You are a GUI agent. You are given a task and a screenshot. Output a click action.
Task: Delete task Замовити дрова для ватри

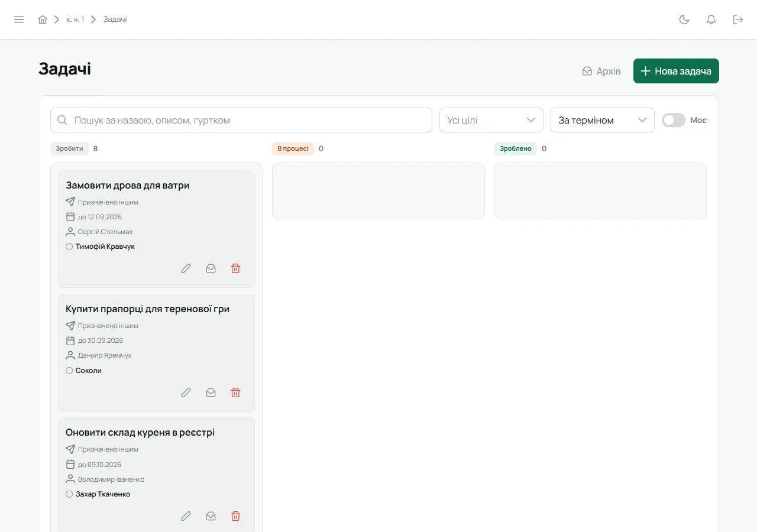point(235,268)
